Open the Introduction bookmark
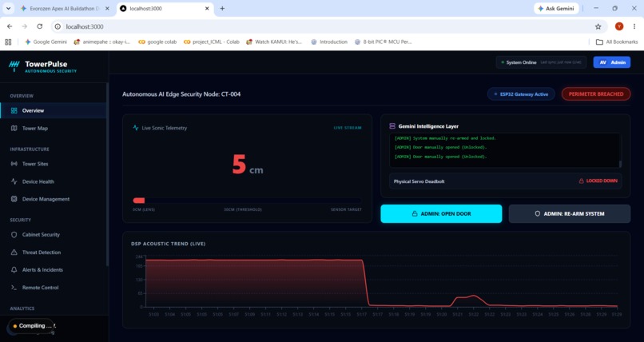 click(x=329, y=42)
